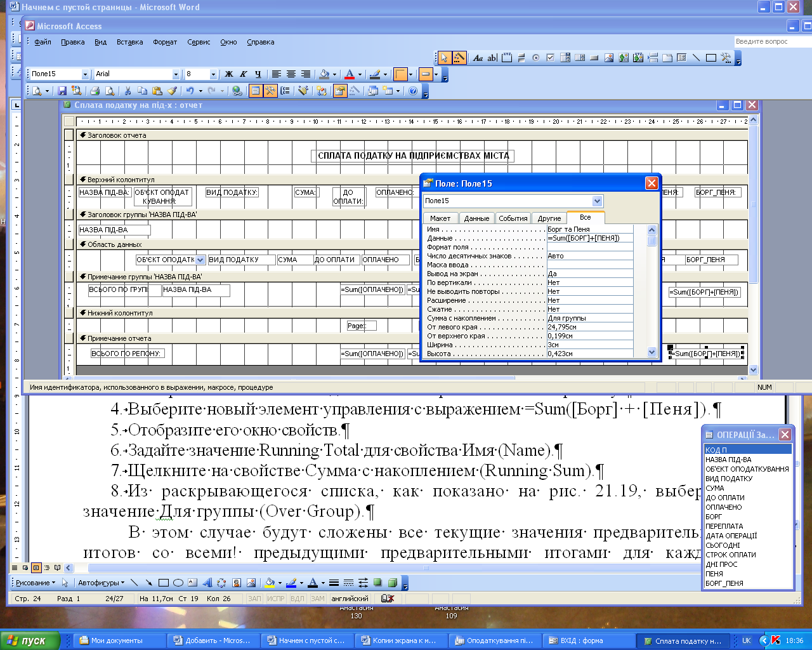812x650 pixels.
Task: Open Access Help question mark icon
Action: (414, 91)
